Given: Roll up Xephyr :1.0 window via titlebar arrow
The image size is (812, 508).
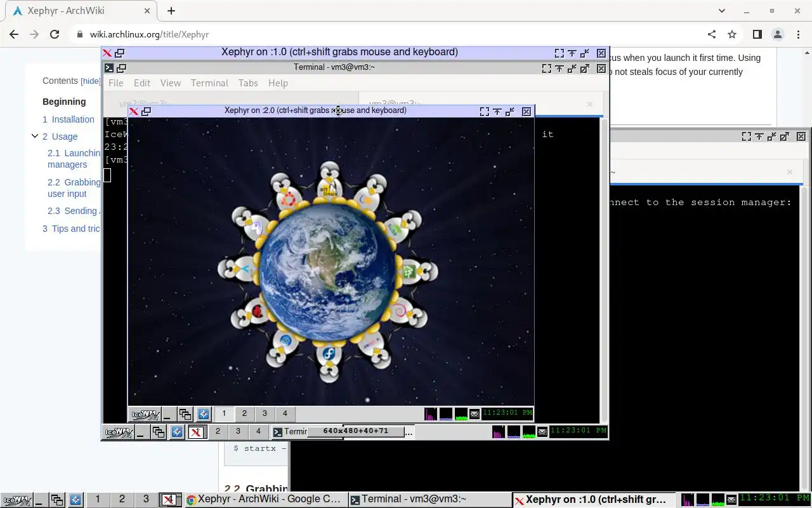Looking at the screenshot, I should [x=572, y=53].
